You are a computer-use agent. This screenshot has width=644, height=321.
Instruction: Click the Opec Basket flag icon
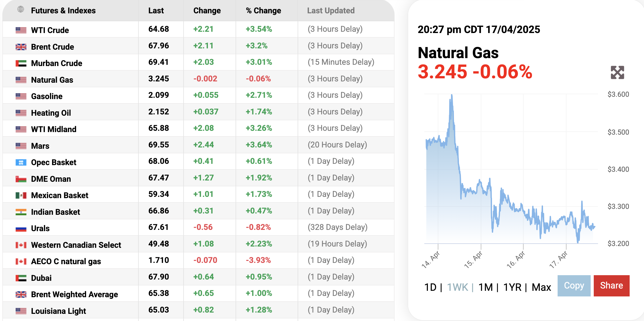click(x=21, y=162)
